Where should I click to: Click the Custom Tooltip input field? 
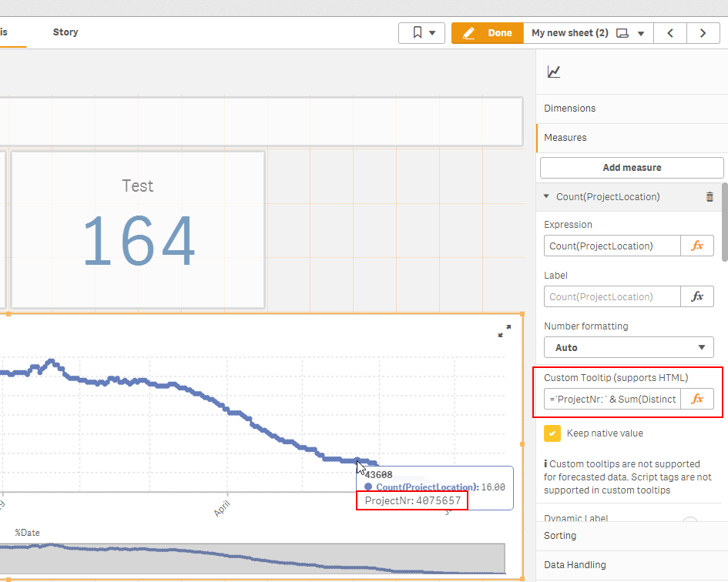click(612, 399)
